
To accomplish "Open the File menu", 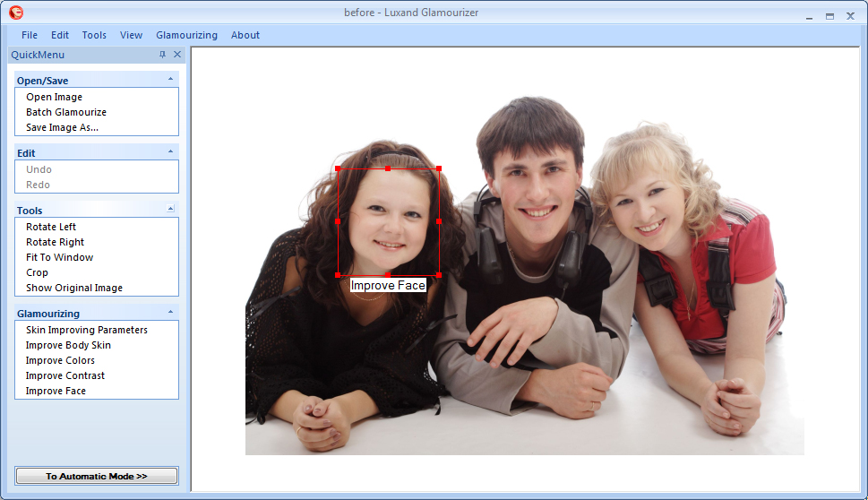I will (30, 35).
